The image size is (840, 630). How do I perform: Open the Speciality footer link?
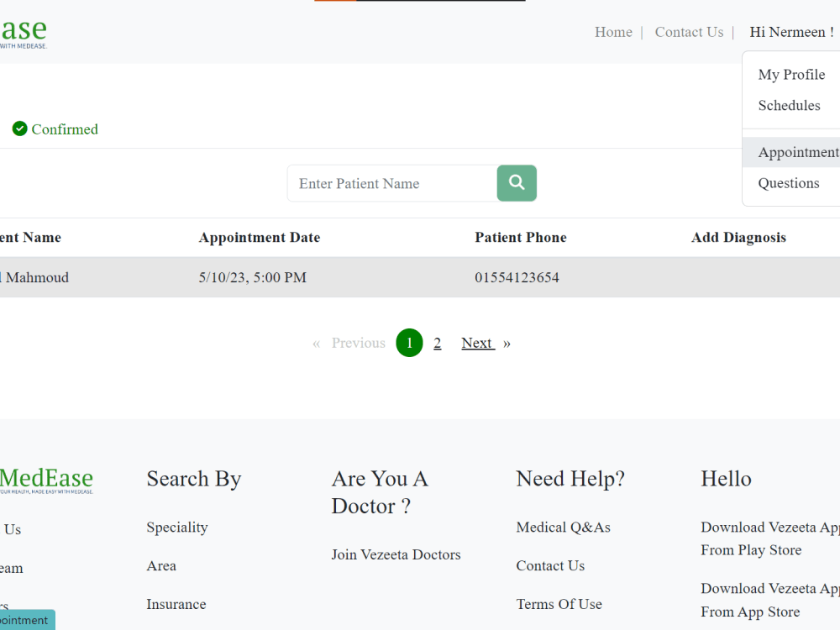(x=177, y=528)
